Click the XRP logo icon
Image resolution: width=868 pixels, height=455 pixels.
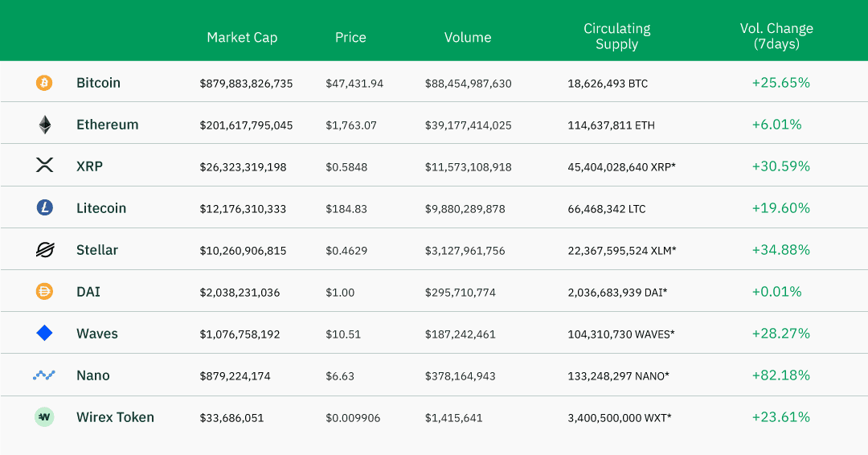(44, 166)
